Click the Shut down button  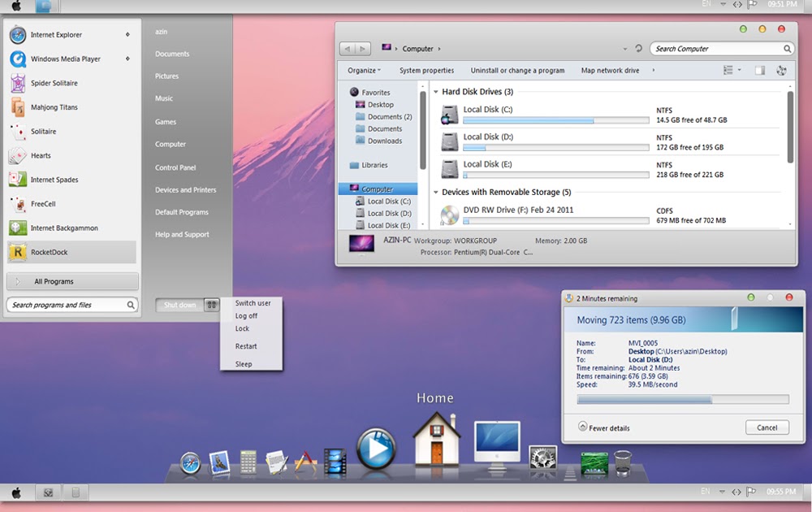(x=179, y=305)
